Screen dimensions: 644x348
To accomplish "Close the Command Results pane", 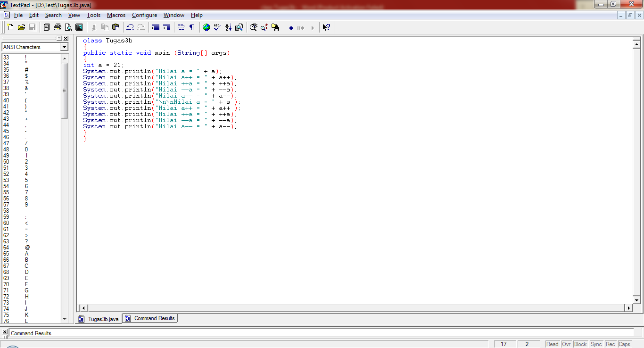I will 5,332.
